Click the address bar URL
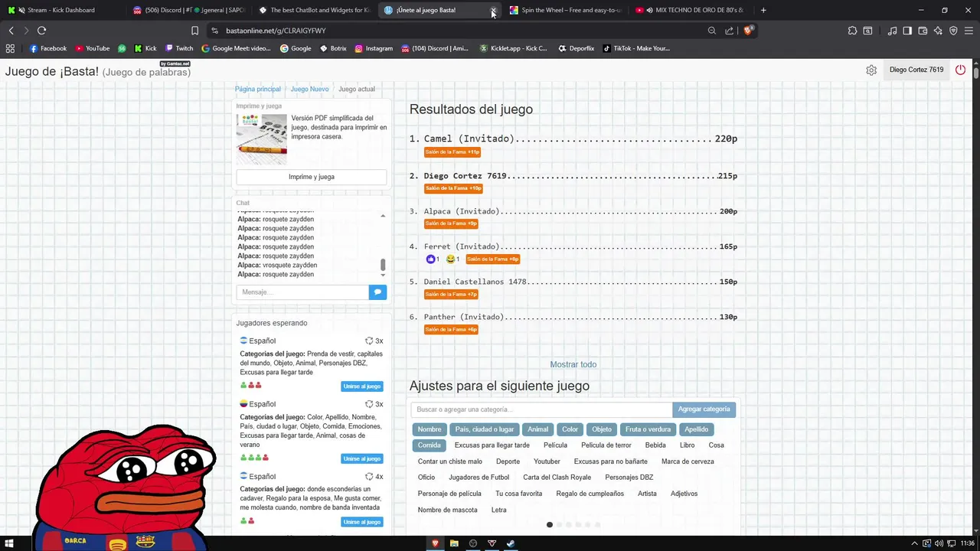 (276, 31)
